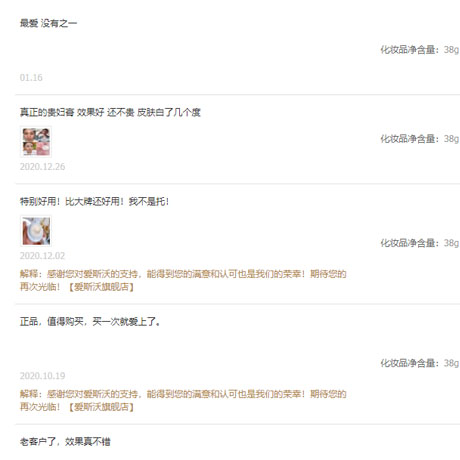
Task: Open the four-face collage review thumbnail
Action: pos(36,142)
